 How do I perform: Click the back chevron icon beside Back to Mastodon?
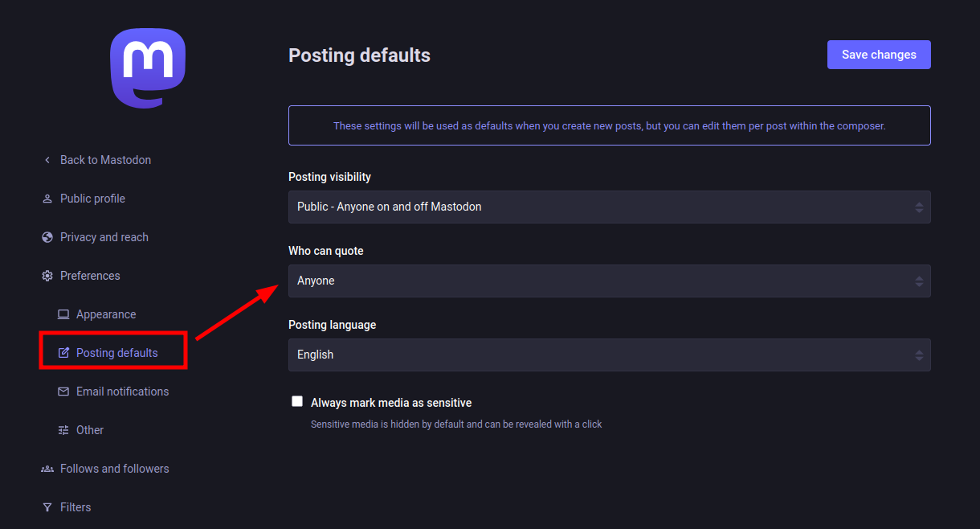point(47,160)
